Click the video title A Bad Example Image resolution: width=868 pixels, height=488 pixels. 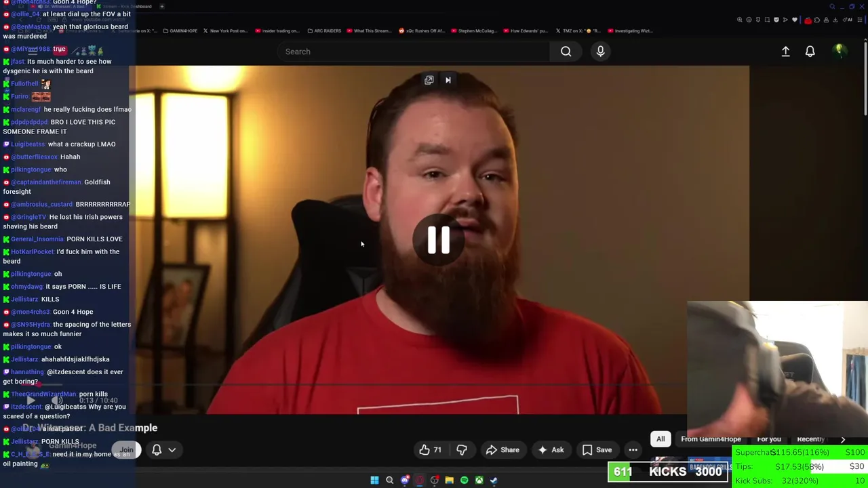click(90, 428)
